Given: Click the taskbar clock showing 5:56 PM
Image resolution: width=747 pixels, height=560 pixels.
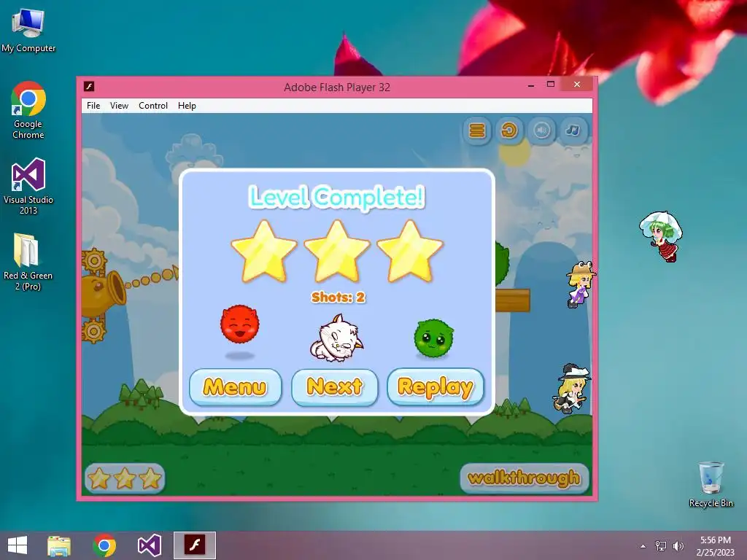Looking at the screenshot, I should point(715,546).
